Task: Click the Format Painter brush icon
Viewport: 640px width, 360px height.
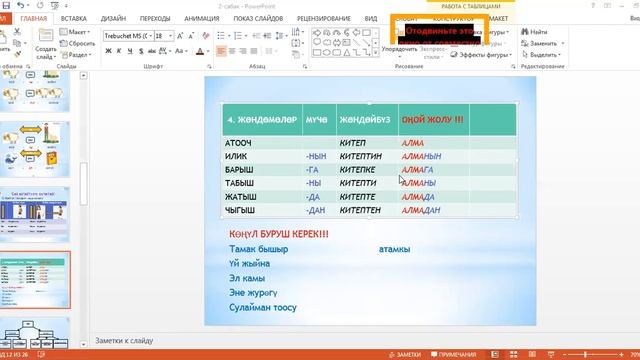Action: [17, 54]
